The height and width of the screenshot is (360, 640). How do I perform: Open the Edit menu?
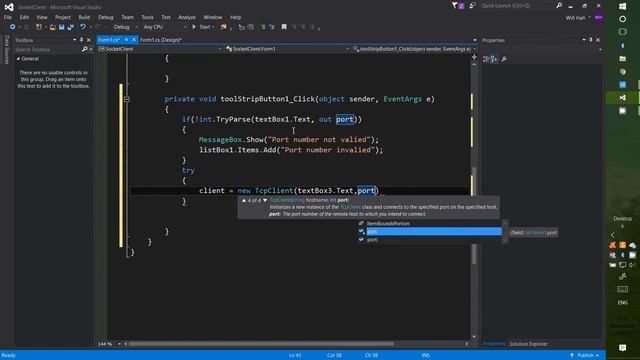point(24,17)
